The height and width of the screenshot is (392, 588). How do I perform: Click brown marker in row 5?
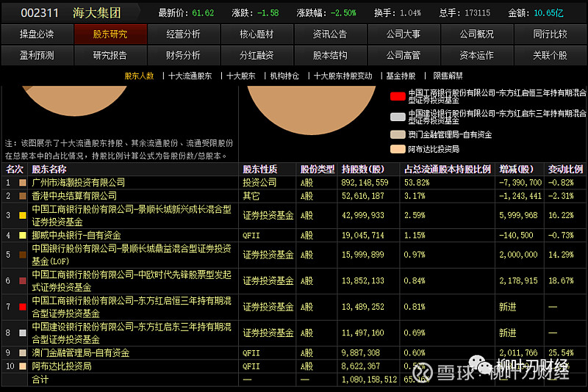[23, 255]
